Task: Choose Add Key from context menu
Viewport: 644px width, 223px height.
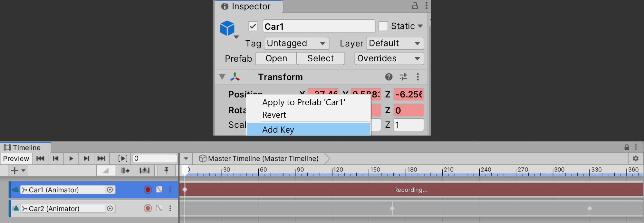Action: tap(278, 129)
